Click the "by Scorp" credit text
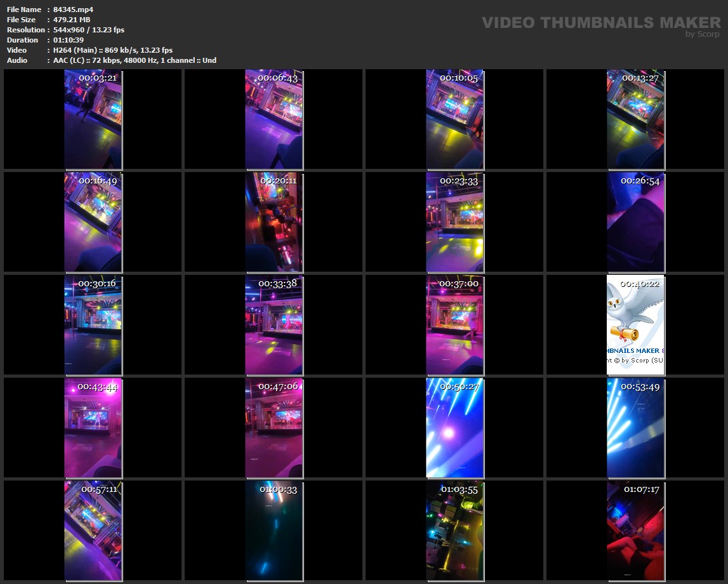Image resolution: width=728 pixels, height=584 pixels. click(703, 34)
